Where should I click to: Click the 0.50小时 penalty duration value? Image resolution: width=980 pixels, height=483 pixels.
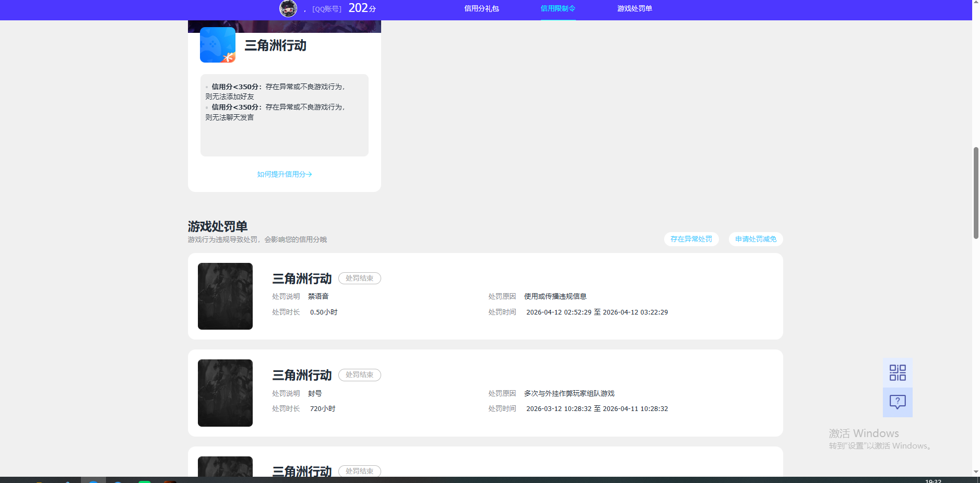coord(324,312)
